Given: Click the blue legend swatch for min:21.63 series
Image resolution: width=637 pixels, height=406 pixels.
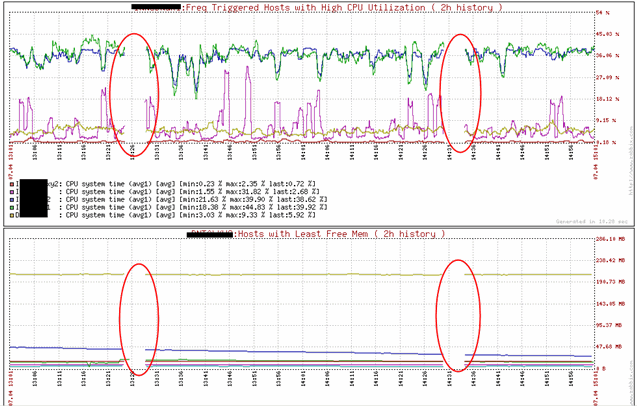Looking at the screenshot, I should [11, 200].
